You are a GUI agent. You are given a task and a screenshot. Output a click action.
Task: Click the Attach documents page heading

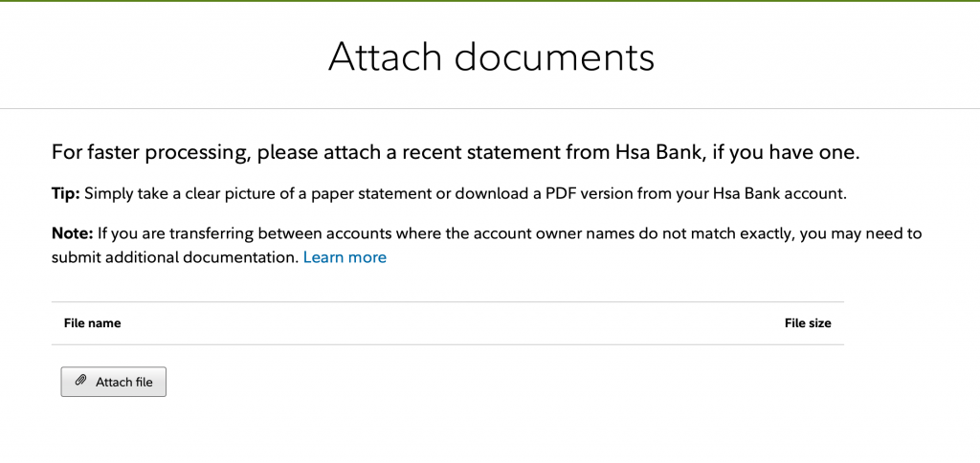pyautogui.click(x=491, y=56)
